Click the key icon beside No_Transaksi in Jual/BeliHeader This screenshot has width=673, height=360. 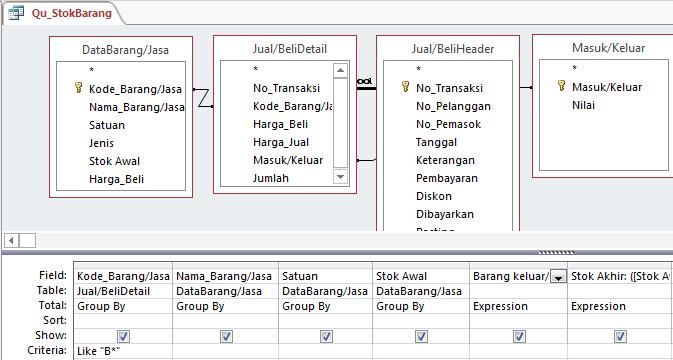coord(405,87)
